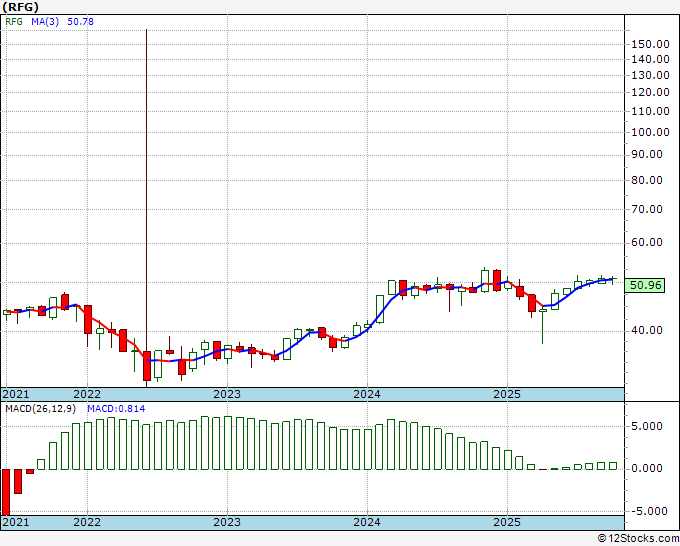Click the 140.00 price axis label
The height and width of the screenshot is (546, 680).
[650, 59]
